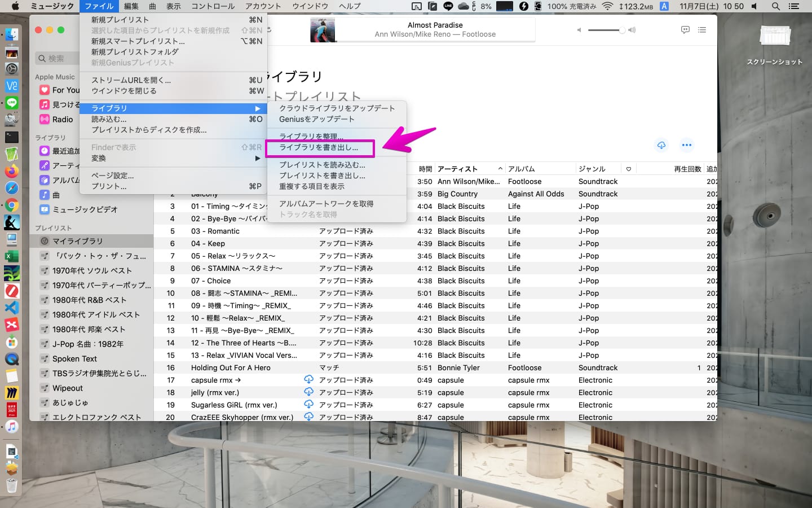The width and height of the screenshot is (812, 508).
Task: Click the Radio icon in the sidebar
Action: 45,119
